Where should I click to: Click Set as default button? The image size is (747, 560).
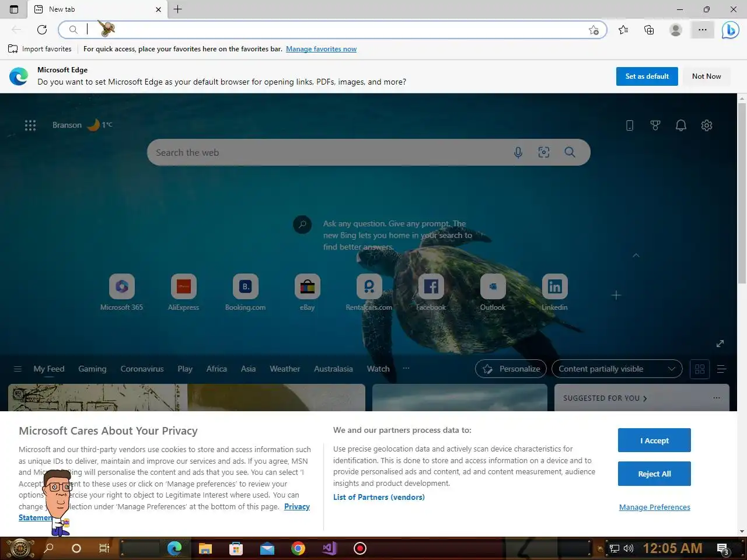pyautogui.click(x=647, y=76)
